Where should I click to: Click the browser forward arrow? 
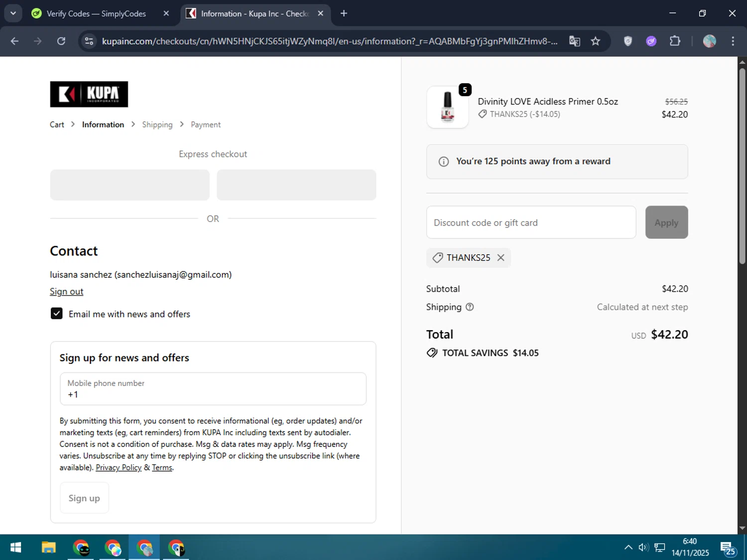pyautogui.click(x=38, y=41)
